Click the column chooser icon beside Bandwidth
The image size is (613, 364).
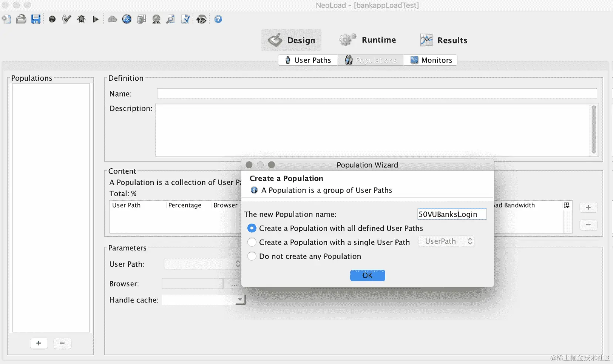(567, 205)
